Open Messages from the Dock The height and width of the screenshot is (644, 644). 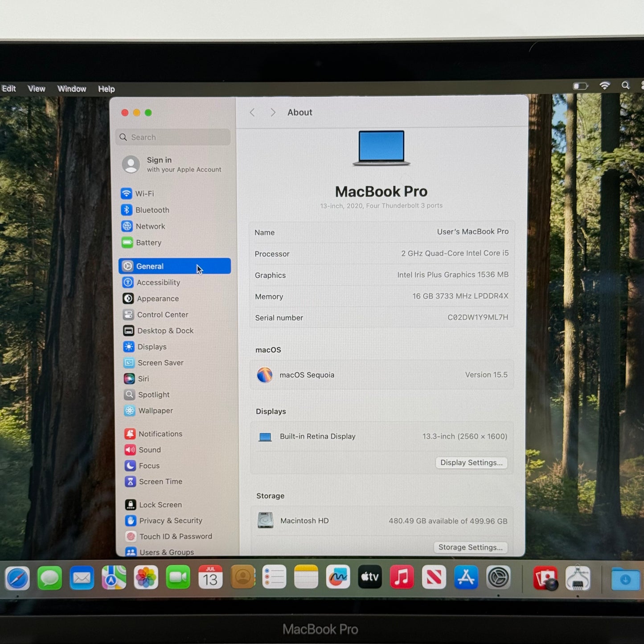click(50, 578)
